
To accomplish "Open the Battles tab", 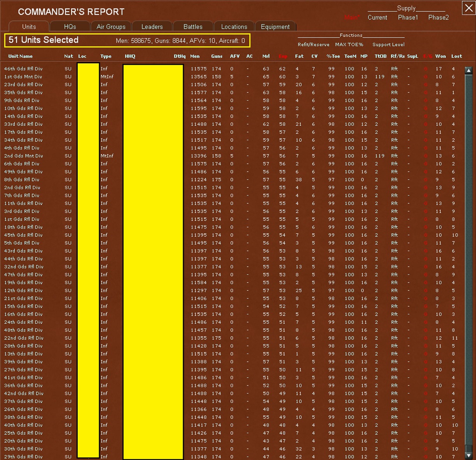I will point(193,26).
